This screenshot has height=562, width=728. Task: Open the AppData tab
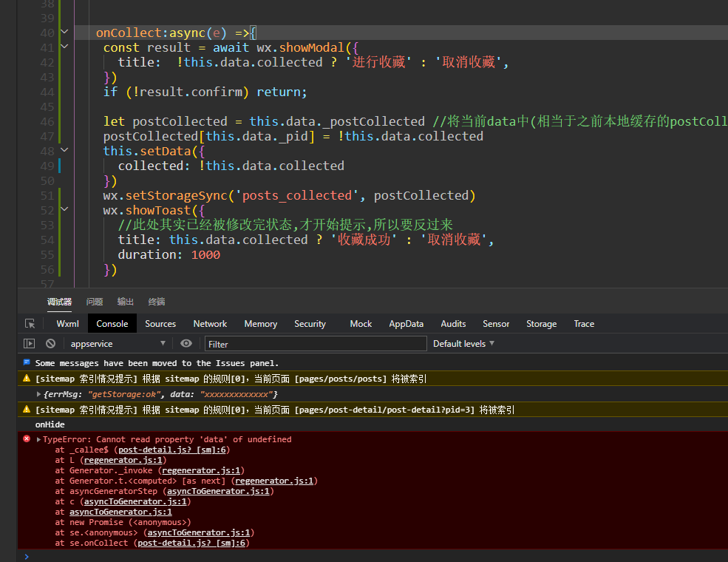(x=406, y=324)
